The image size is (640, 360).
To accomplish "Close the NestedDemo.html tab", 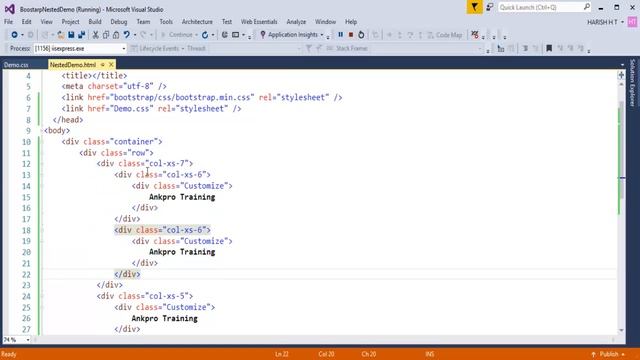I will pyautogui.click(x=111, y=64).
